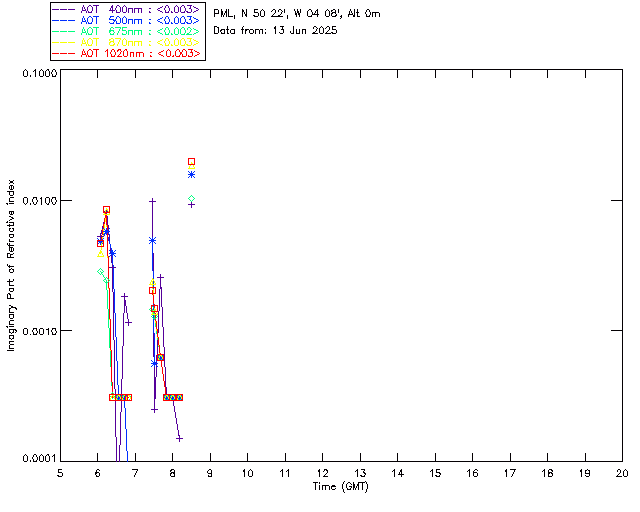Viewport: 640px width, 512px height.
Task: Click the AOT 870nm legend entry
Action: [126, 42]
